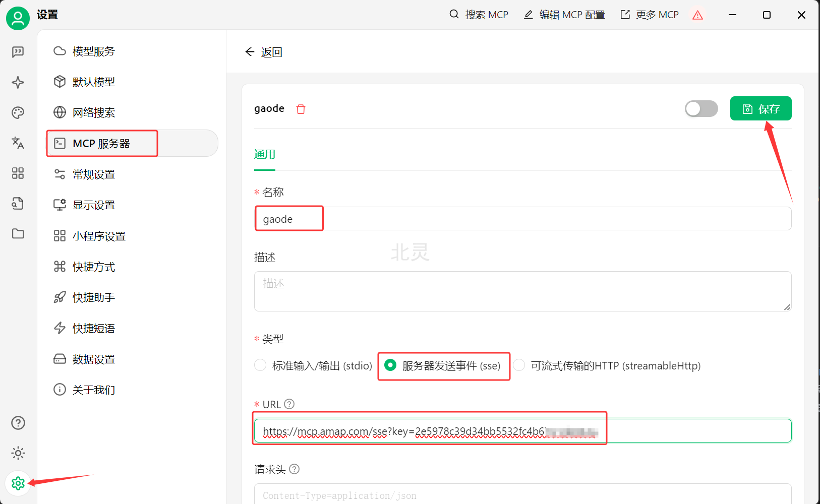
Task: Open the chat assistant sidebar icon
Action: pyautogui.click(x=18, y=52)
